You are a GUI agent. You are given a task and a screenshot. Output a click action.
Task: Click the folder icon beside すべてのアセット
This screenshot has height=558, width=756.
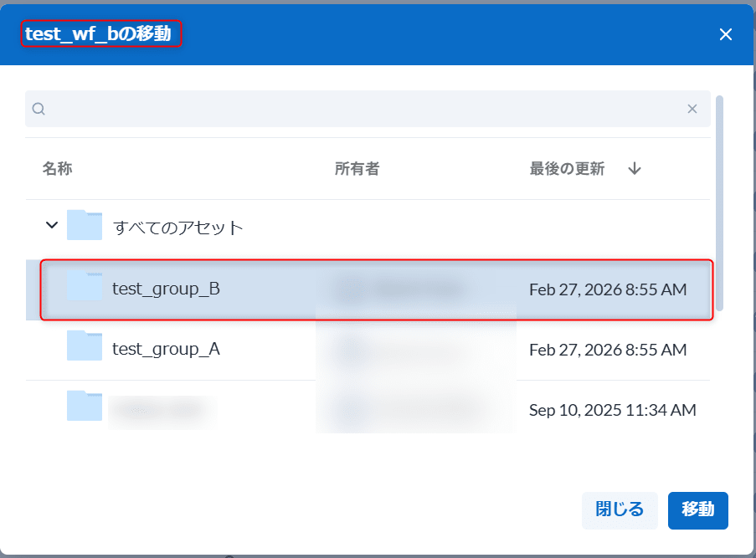[85, 224]
